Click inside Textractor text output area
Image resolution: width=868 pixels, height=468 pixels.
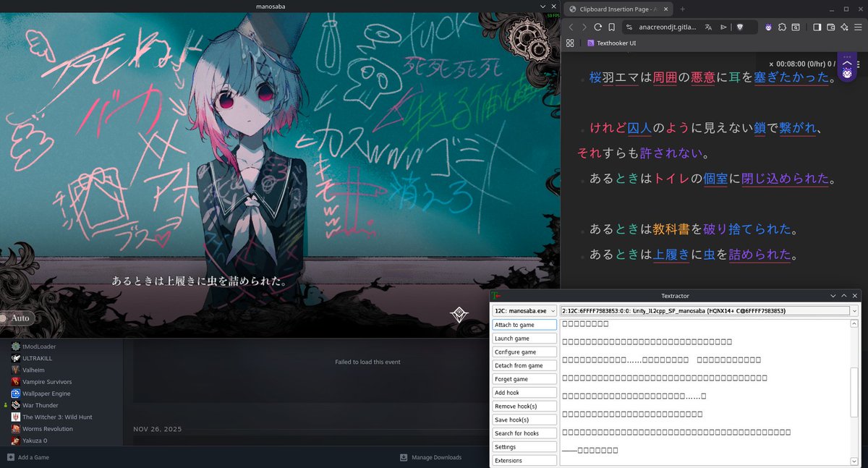pyautogui.click(x=705, y=393)
